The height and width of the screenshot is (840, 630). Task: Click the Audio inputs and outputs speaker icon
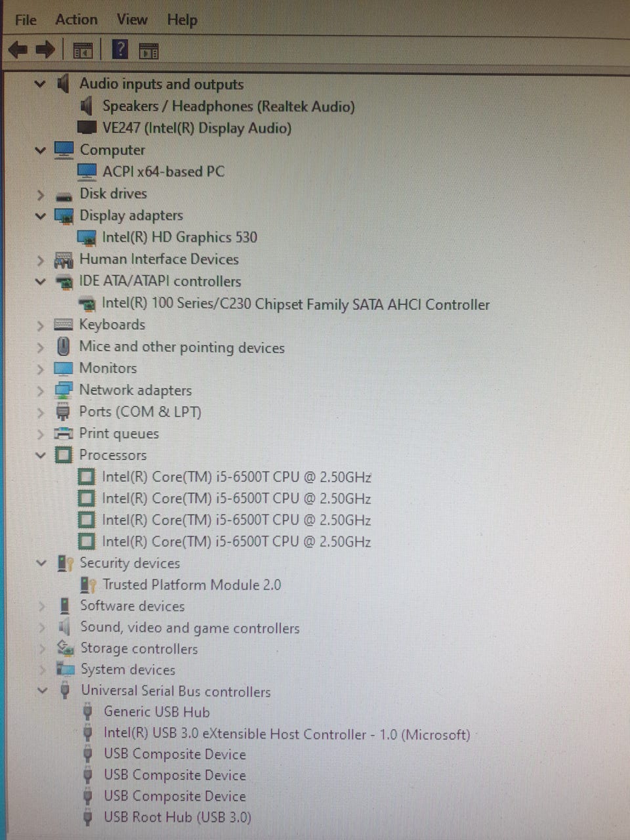click(63, 83)
